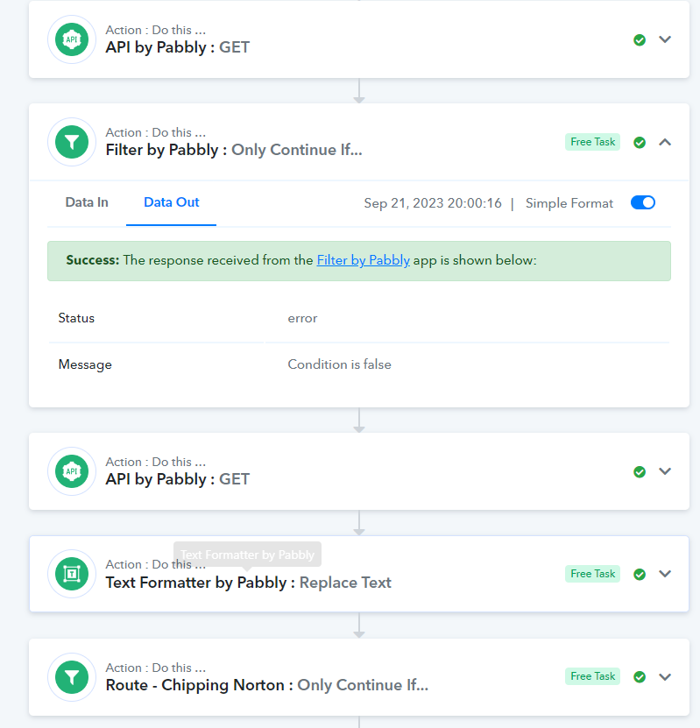Click 'Route - Chipping Norton : Only Continue If...' title
This screenshot has width=700, height=728.
[x=267, y=685]
